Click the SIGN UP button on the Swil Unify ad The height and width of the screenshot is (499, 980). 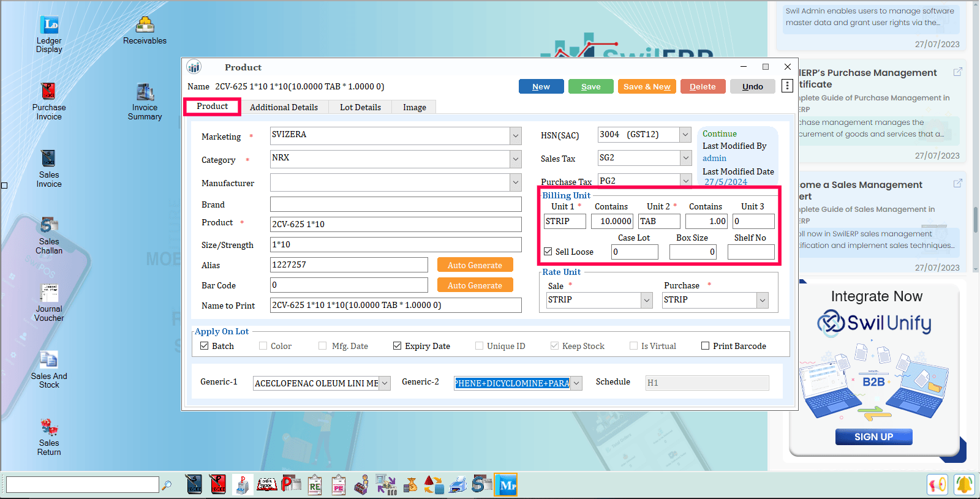point(874,437)
